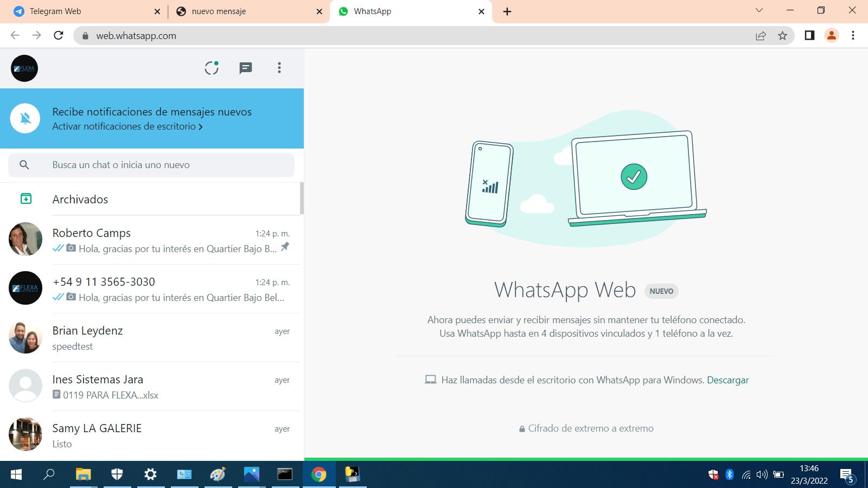
Task: Go forward in browser history
Action: [x=36, y=35]
